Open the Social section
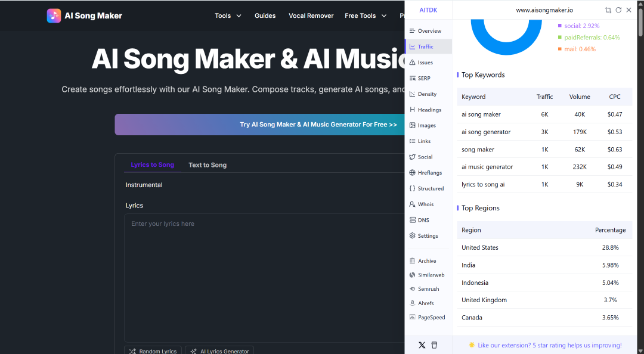644x354 pixels. click(x=428, y=157)
